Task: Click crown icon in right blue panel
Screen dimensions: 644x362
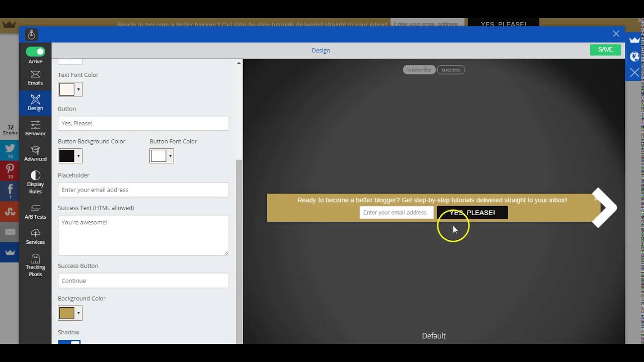Action: coord(634,40)
